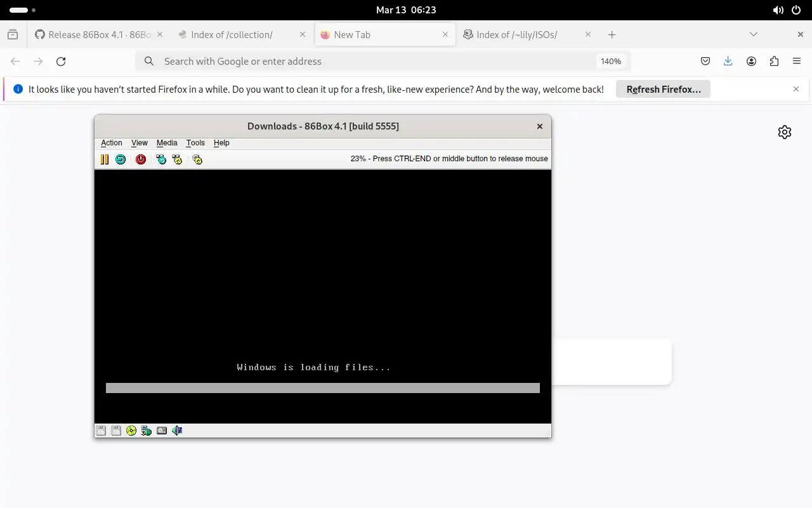Viewport: 812px width, 508px height.
Task: Click the Windows loading progress bar
Action: tap(323, 388)
